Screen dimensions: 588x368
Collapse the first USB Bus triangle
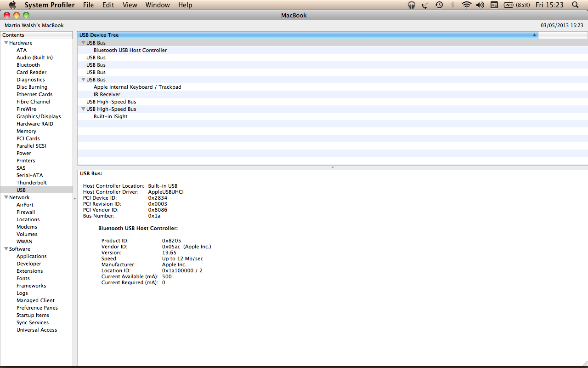click(x=83, y=43)
